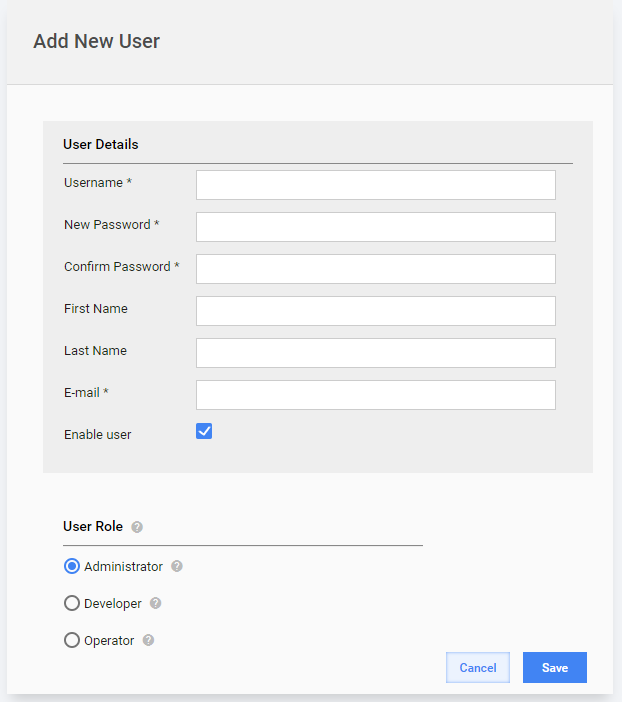
Task: Click the Cancel button
Action: point(478,668)
